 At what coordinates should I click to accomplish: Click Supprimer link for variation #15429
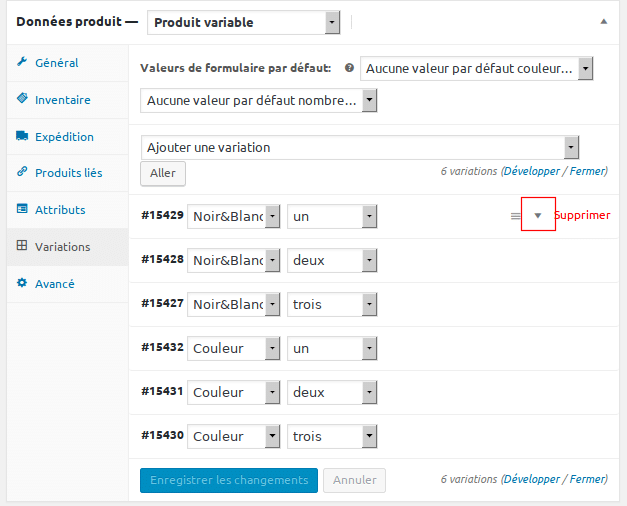coord(583,215)
